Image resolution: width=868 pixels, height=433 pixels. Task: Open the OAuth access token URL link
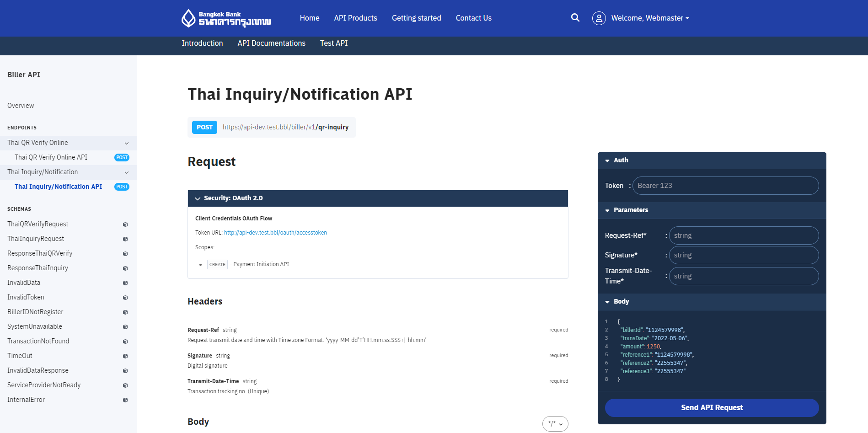275,233
